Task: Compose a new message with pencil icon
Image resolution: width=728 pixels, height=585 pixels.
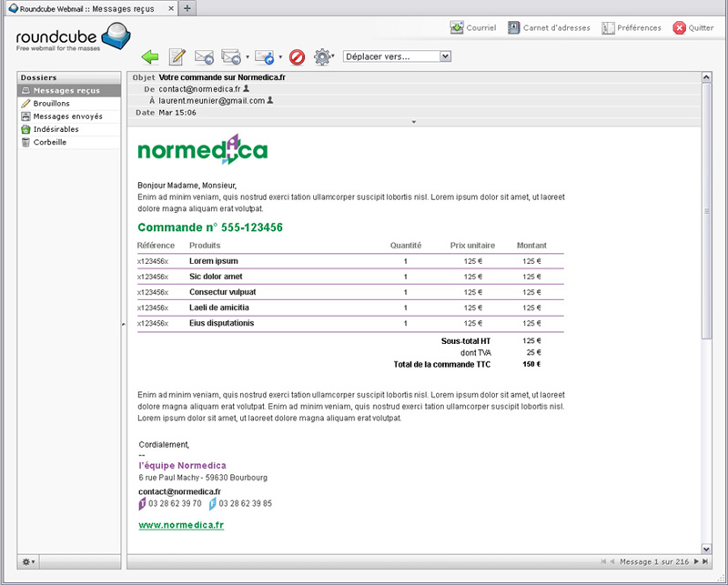Action: (177, 56)
